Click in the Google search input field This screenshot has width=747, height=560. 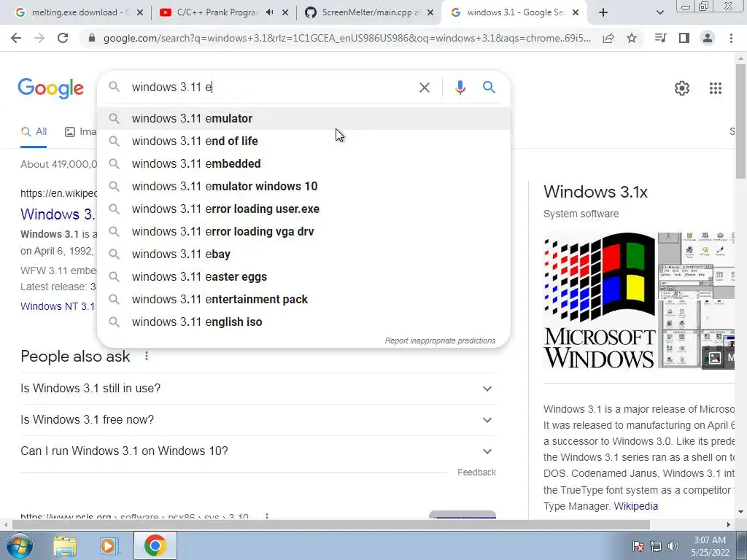tap(271, 87)
